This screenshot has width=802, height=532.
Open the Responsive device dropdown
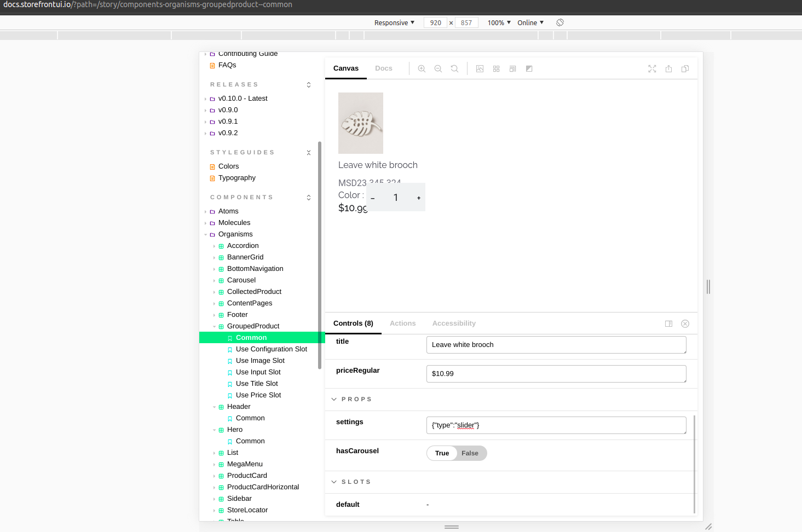click(x=394, y=22)
